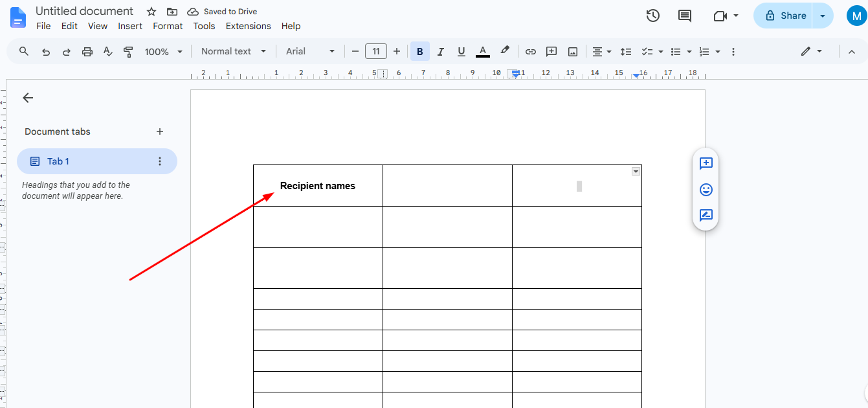Click the font size field
This screenshot has width=868, height=408.
(x=376, y=52)
